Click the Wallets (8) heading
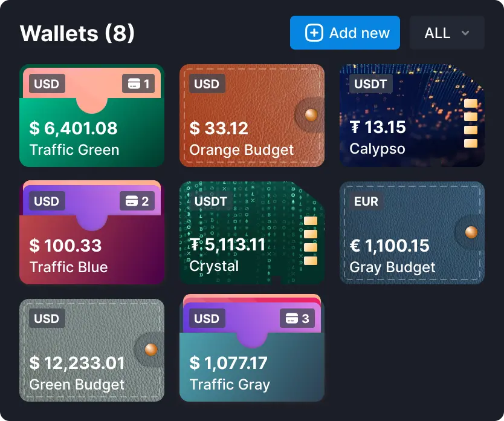This screenshot has width=504, height=421. [76, 33]
